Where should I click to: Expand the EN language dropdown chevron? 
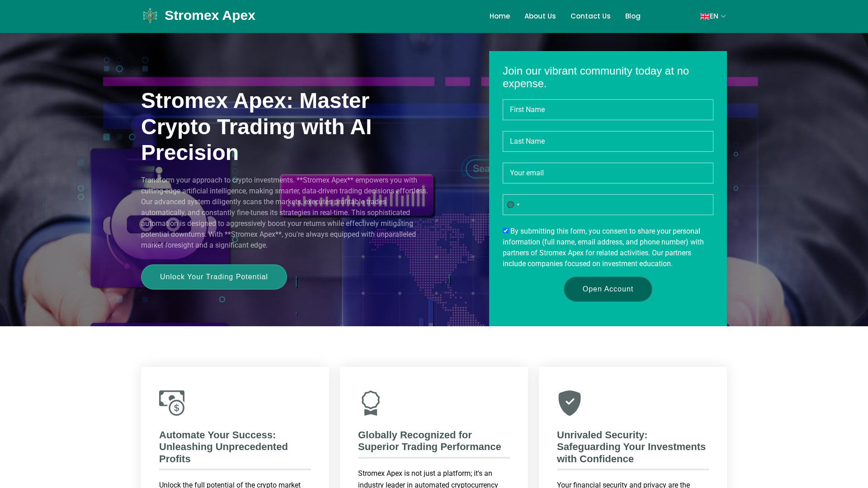pos(723,16)
